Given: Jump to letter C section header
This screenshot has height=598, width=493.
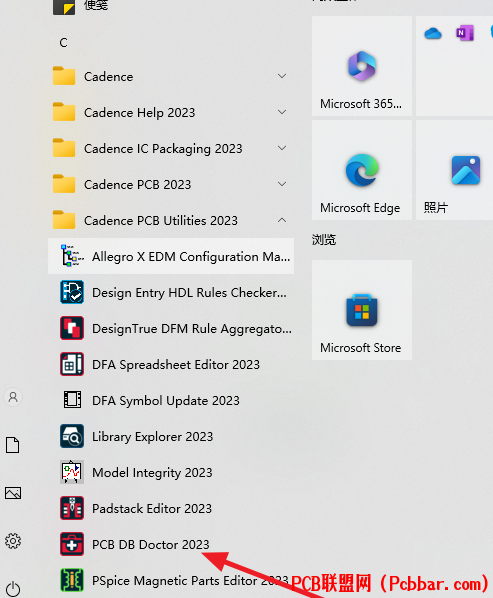Looking at the screenshot, I should click(63, 42).
